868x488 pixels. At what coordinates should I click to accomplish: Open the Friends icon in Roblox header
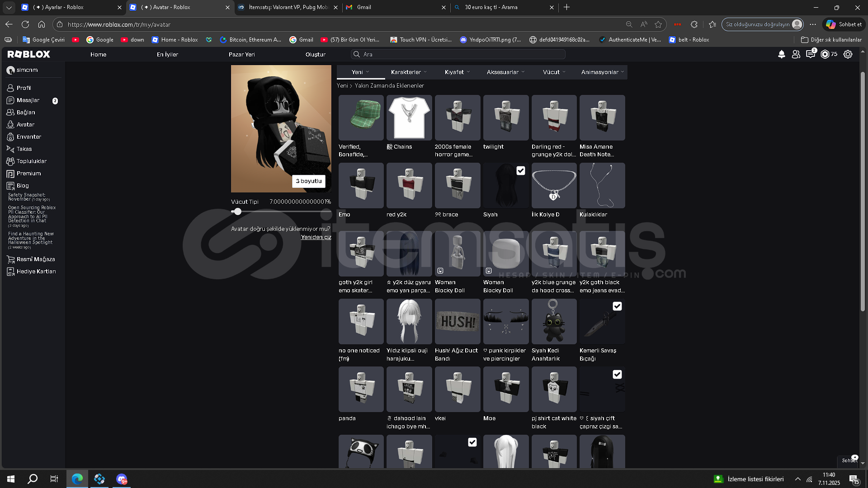coord(796,54)
